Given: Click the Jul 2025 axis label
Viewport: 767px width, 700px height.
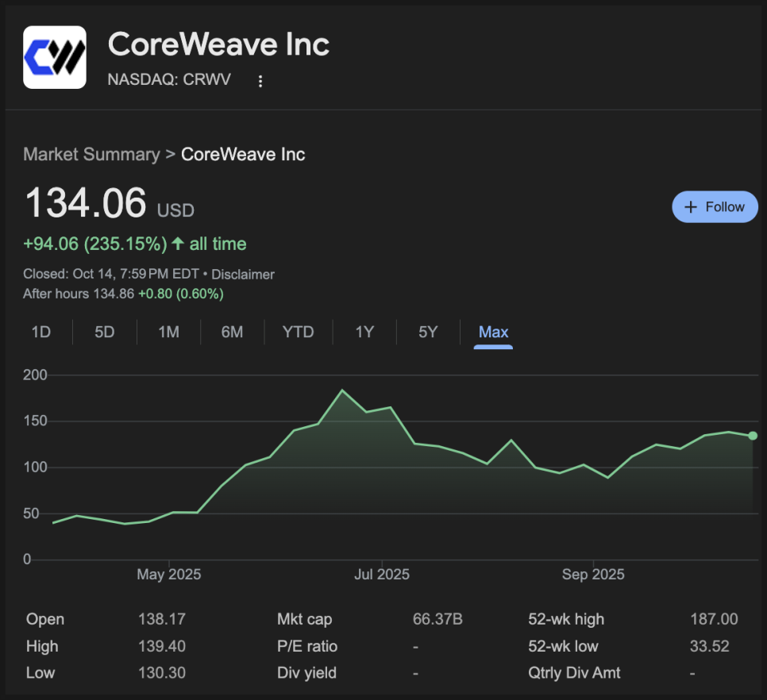Looking at the screenshot, I should point(382,574).
